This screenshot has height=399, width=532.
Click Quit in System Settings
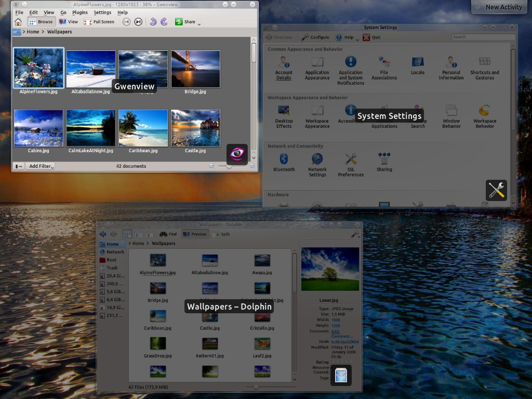(x=371, y=37)
